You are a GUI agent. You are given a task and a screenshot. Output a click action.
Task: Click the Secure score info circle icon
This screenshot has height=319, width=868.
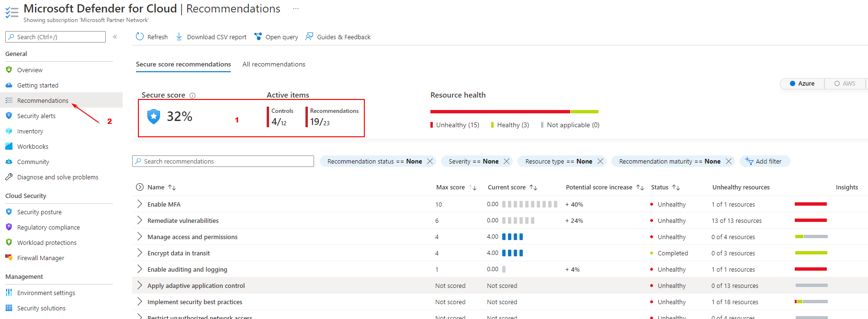pyautogui.click(x=192, y=96)
